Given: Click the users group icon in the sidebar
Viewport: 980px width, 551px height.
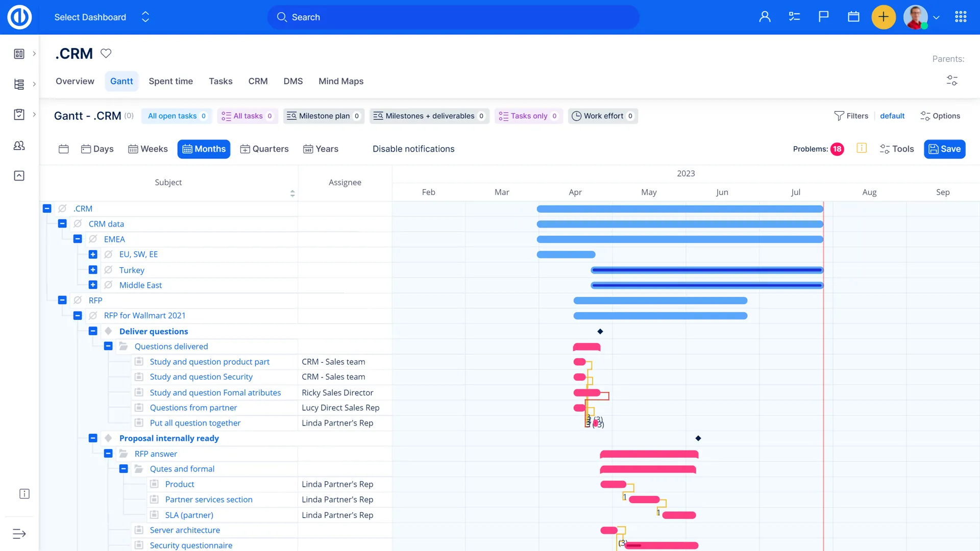Looking at the screenshot, I should (x=19, y=145).
